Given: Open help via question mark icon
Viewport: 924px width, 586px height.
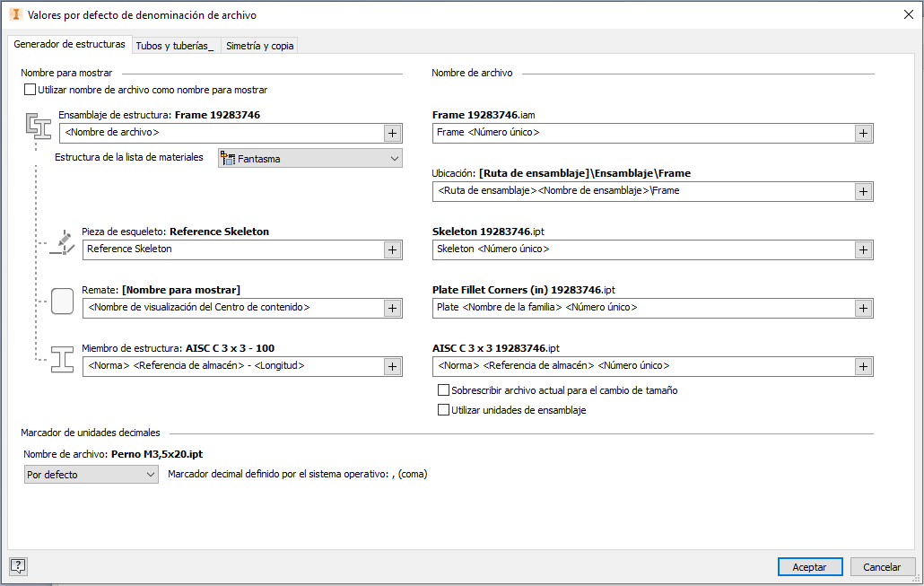Looking at the screenshot, I should tap(18, 566).
